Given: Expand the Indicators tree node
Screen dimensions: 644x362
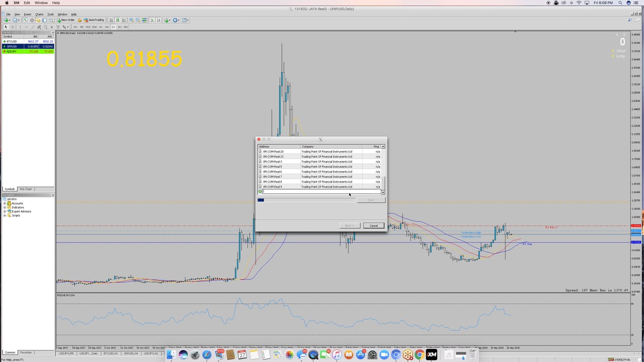Looking at the screenshot, I should tap(5, 207).
